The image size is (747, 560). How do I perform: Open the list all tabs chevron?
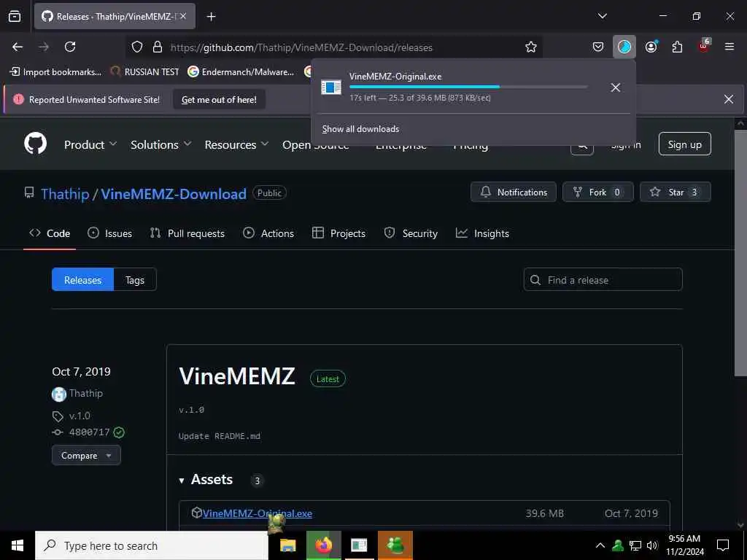602,16
